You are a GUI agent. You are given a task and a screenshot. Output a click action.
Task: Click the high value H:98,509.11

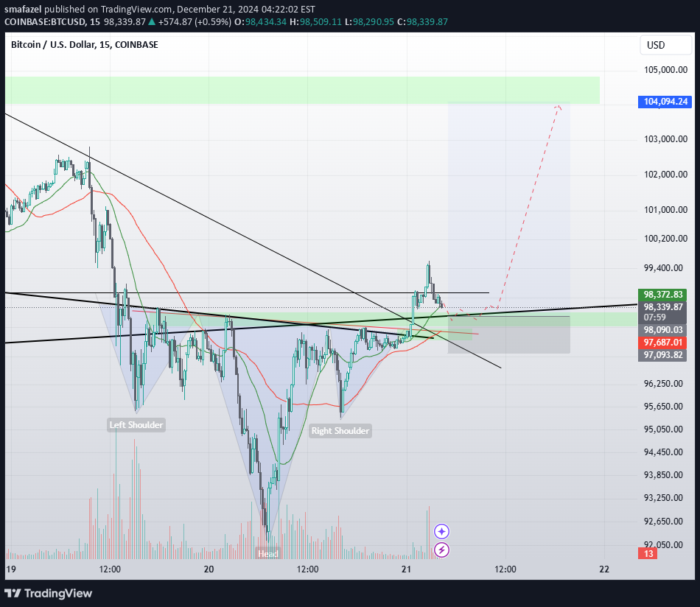click(315, 22)
